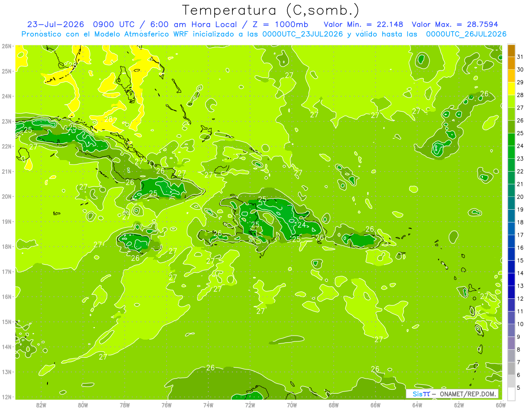Click the legend value 18 on the color scale
This screenshot has width=532, height=411.
pos(520,222)
